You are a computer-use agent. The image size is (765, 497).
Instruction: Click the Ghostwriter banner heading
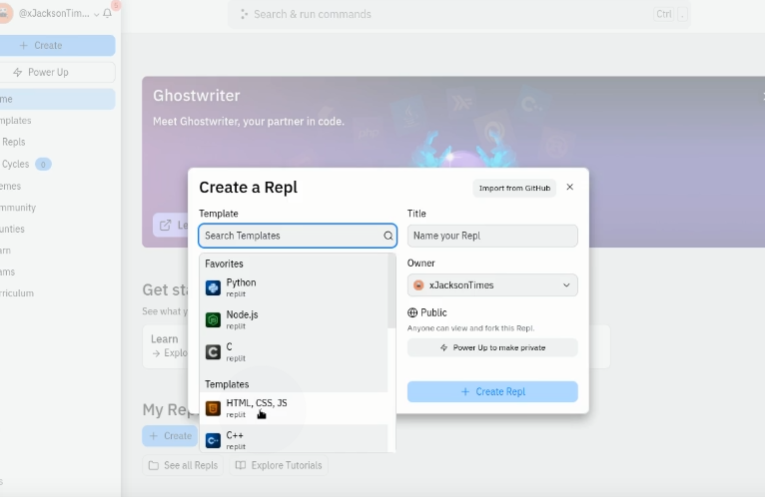pos(197,96)
